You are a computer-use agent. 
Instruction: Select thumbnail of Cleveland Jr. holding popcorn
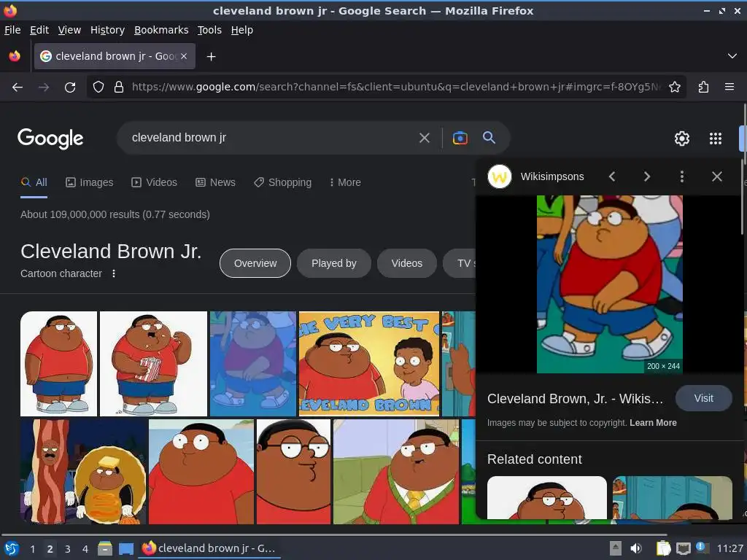pos(153,364)
